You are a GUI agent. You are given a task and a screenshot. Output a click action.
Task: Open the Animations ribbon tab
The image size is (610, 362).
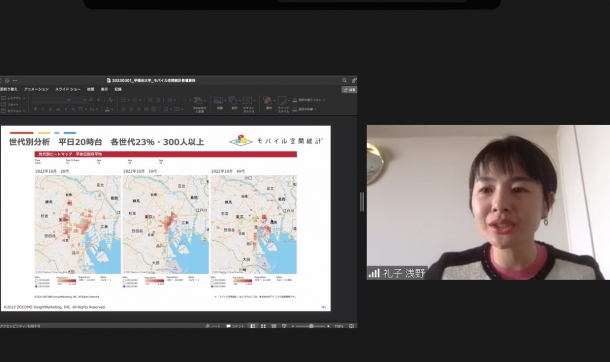(37, 89)
